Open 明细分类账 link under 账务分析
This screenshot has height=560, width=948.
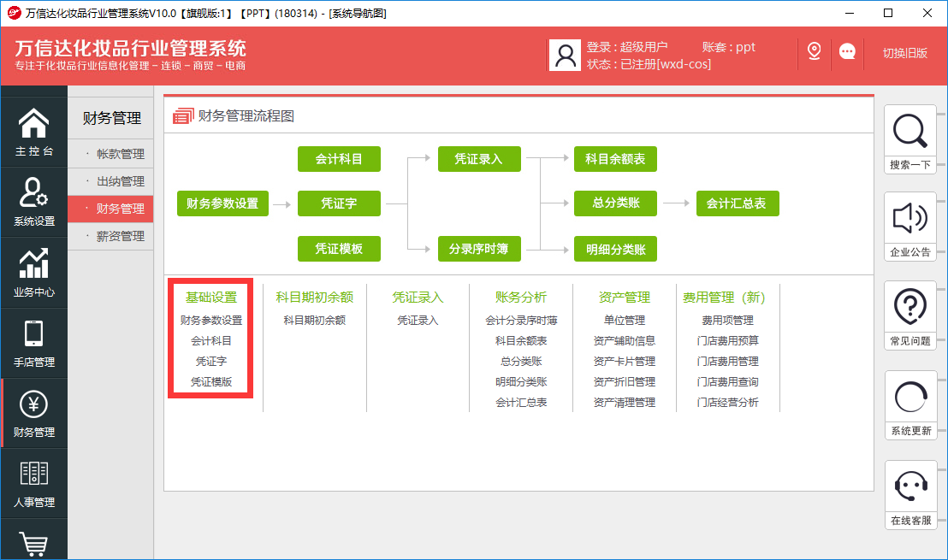coord(521,382)
